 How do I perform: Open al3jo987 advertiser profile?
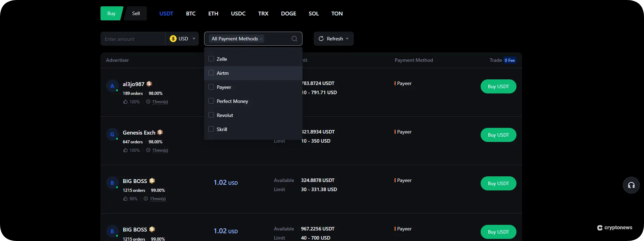pos(134,84)
